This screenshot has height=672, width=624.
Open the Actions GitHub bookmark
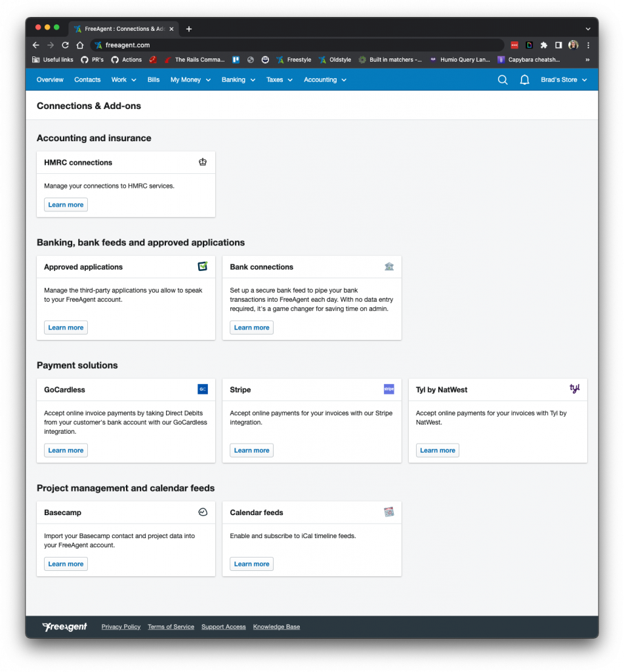[127, 60]
